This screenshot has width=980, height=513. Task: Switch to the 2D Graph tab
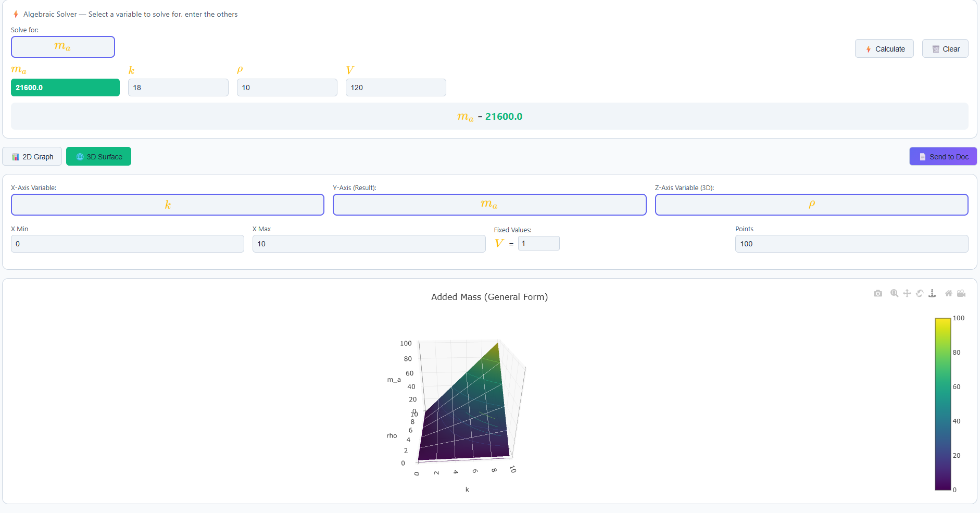pyautogui.click(x=32, y=156)
